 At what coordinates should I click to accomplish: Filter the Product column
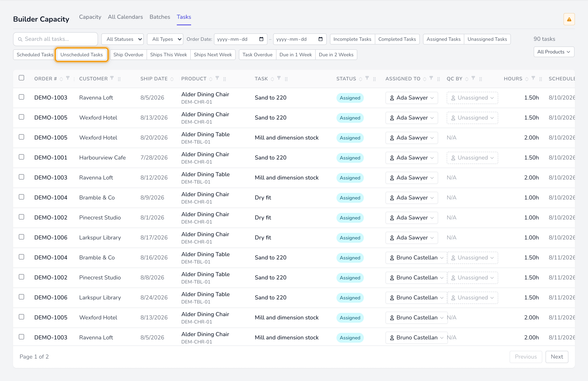coord(217,78)
